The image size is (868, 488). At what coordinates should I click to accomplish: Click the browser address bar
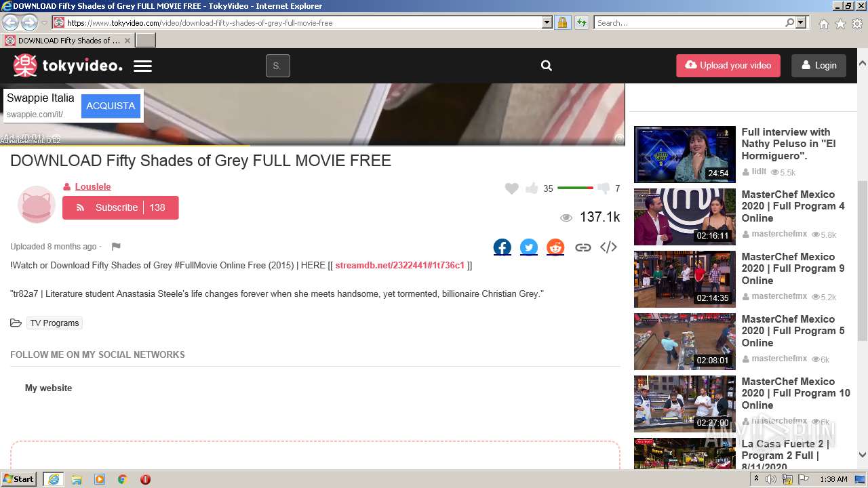[303, 23]
